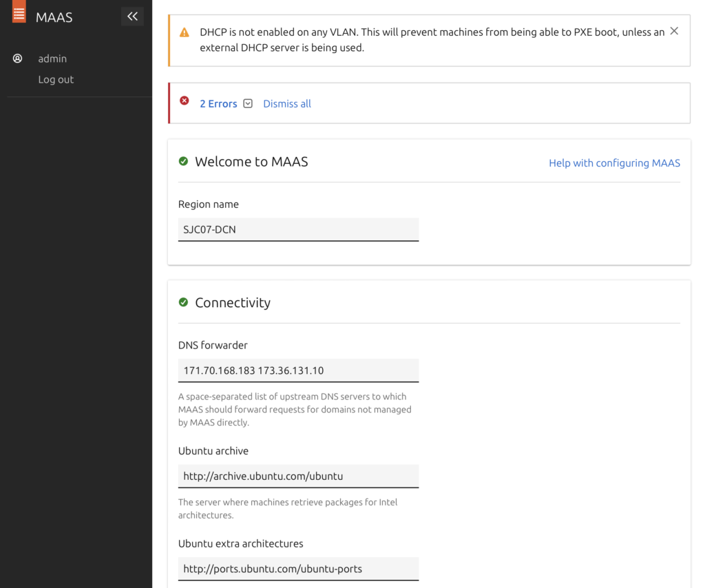This screenshot has width=705, height=588.
Task: Log out of MAAS
Action: coord(56,80)
